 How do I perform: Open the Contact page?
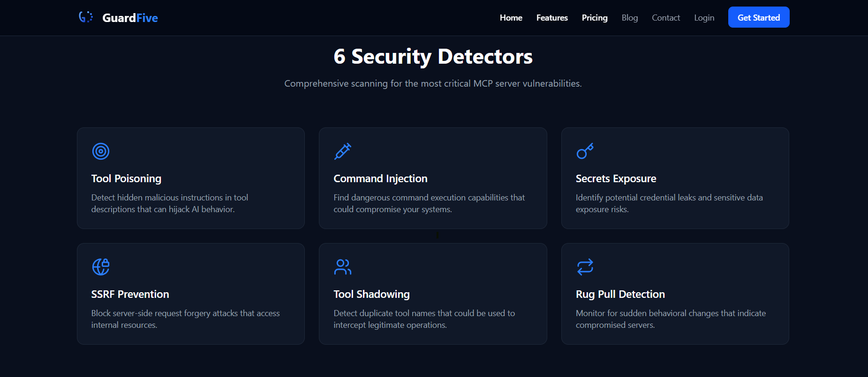(666, 17)
